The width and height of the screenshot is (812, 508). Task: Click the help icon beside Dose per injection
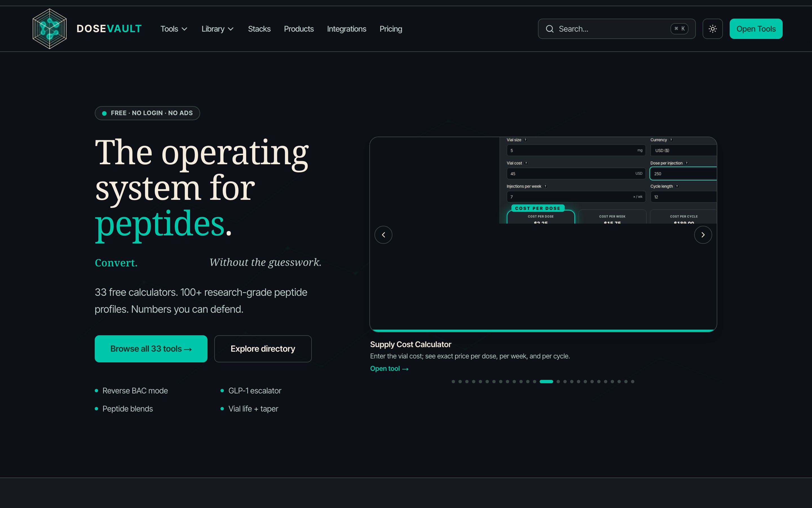click(687, 163)
